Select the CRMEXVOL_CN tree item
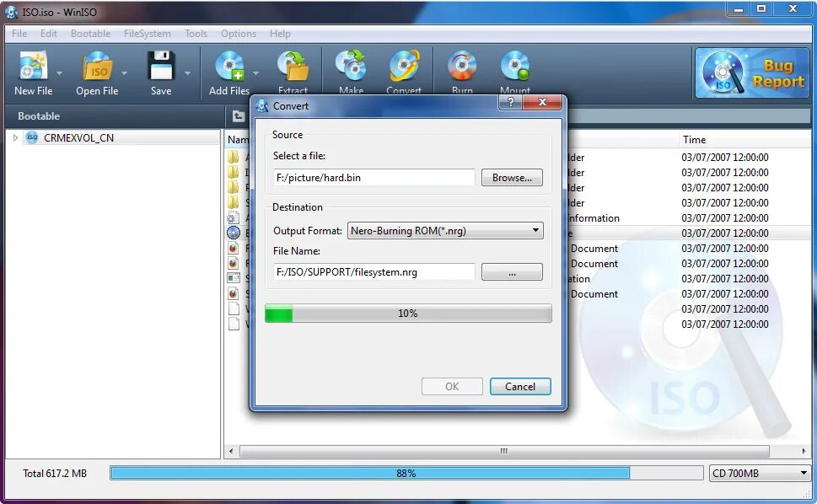 pos(78,137)
